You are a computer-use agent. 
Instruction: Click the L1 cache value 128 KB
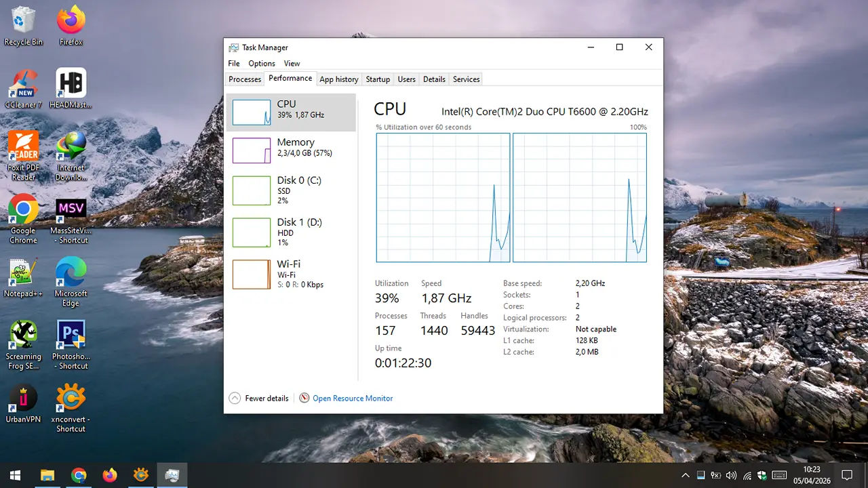coord(587,341)
